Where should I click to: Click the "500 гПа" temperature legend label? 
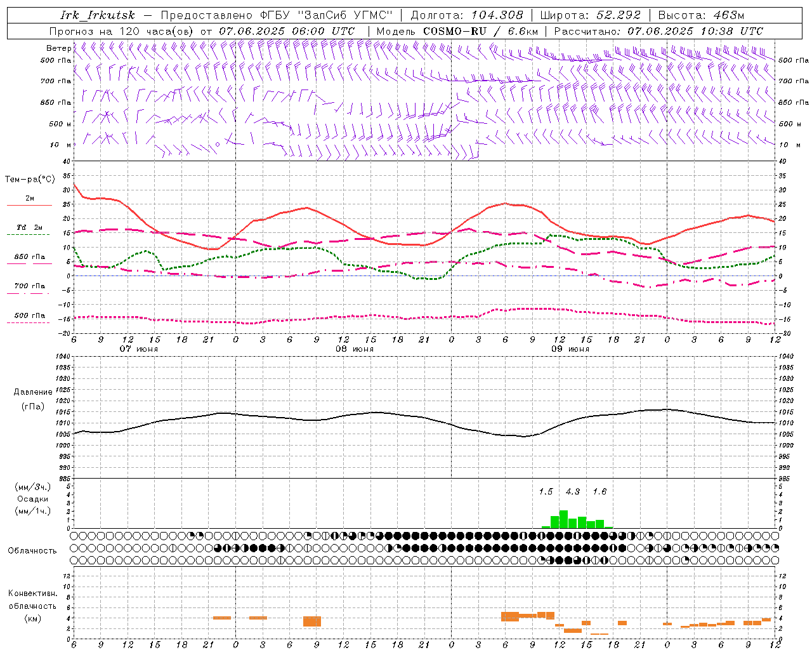coord(30,315)
